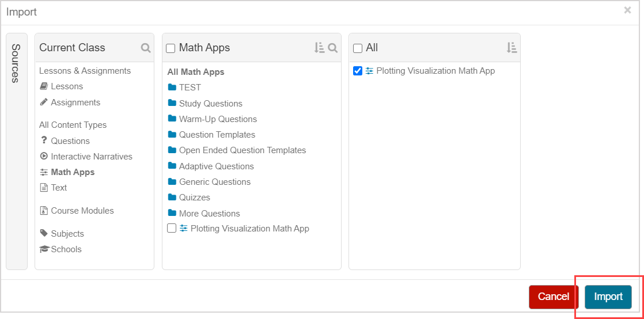
Task: Expand the More Questions folder
Action: click(209, 214)
